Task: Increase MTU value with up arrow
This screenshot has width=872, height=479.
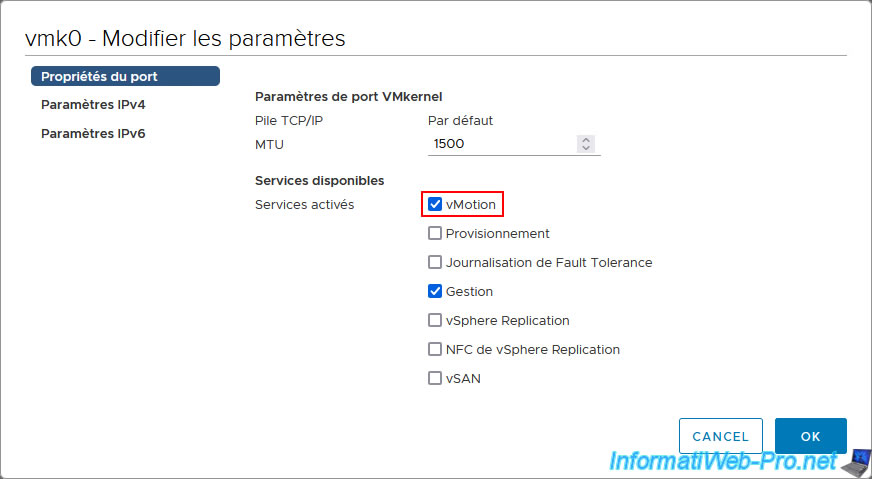Action: coord(586,140)
